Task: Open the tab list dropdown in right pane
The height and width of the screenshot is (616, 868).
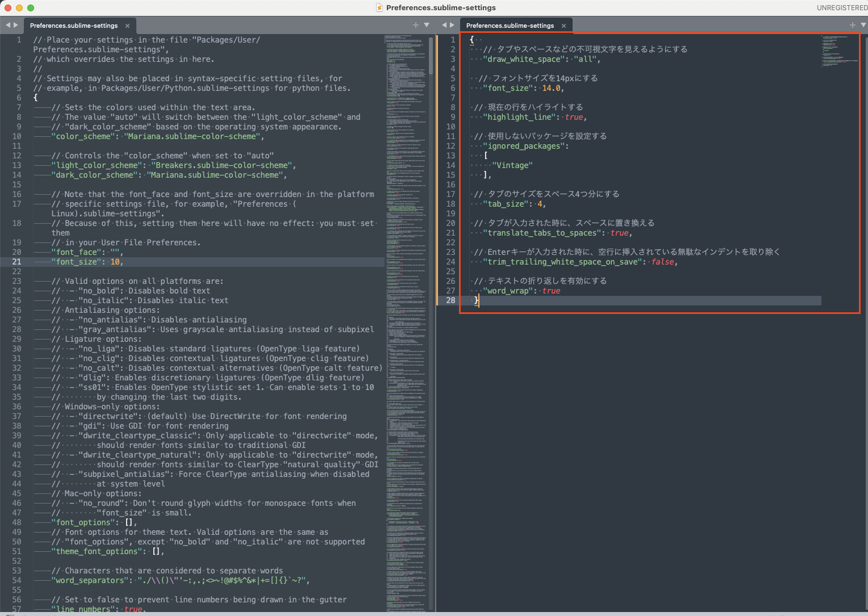Action: click(x=863, y=25)
